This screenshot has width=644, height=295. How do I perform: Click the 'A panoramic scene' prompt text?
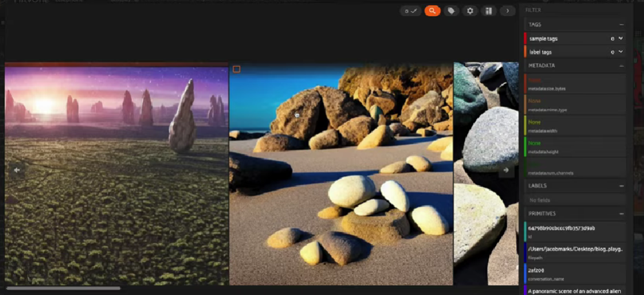point(574,291)
